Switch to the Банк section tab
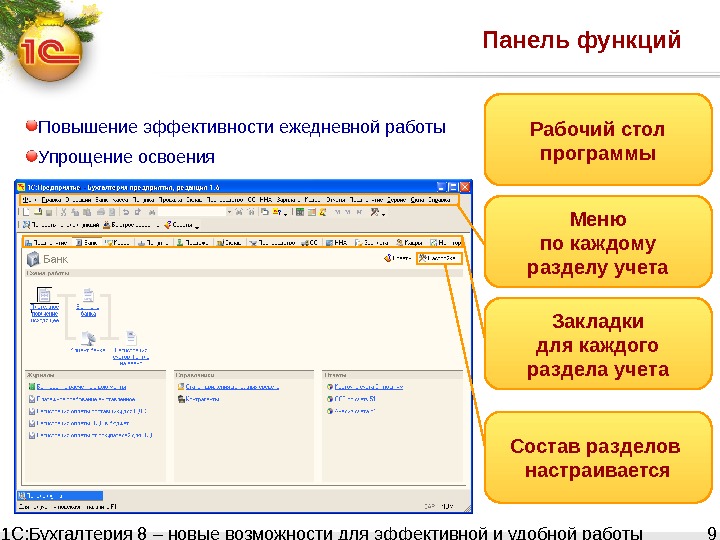Viewport: 720px width, 540px height. (87, 242)
